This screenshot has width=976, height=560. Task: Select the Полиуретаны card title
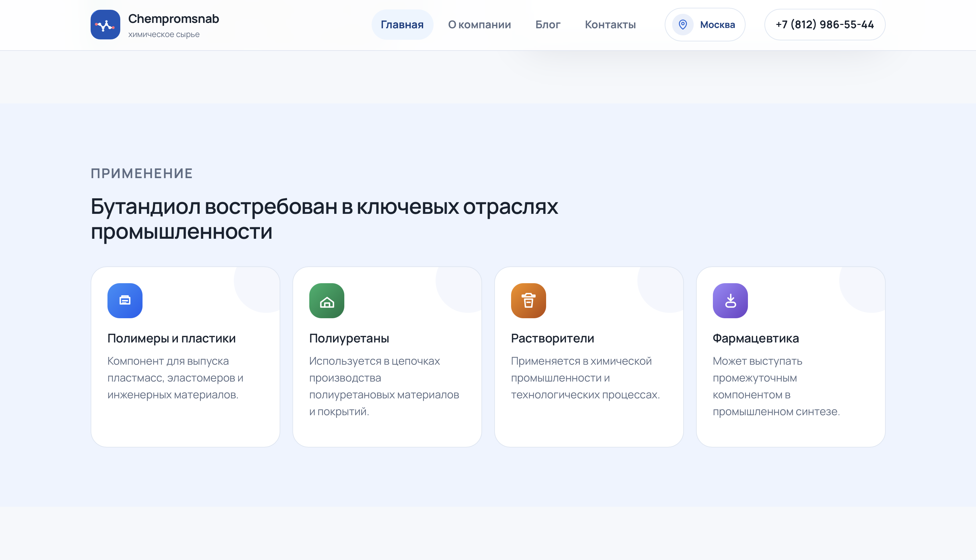click(x=349, y=338)
